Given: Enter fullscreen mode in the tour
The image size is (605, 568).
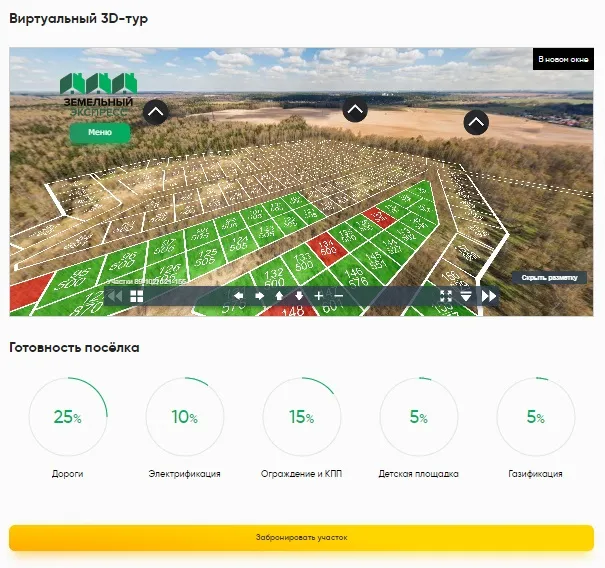Looking at the screenshot, I should point(446,296).
